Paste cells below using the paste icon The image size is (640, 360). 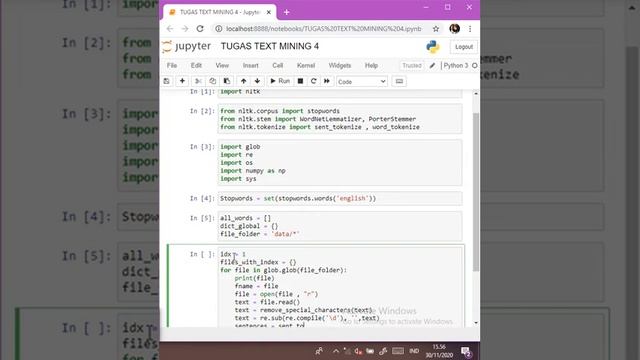pos(227,81)
